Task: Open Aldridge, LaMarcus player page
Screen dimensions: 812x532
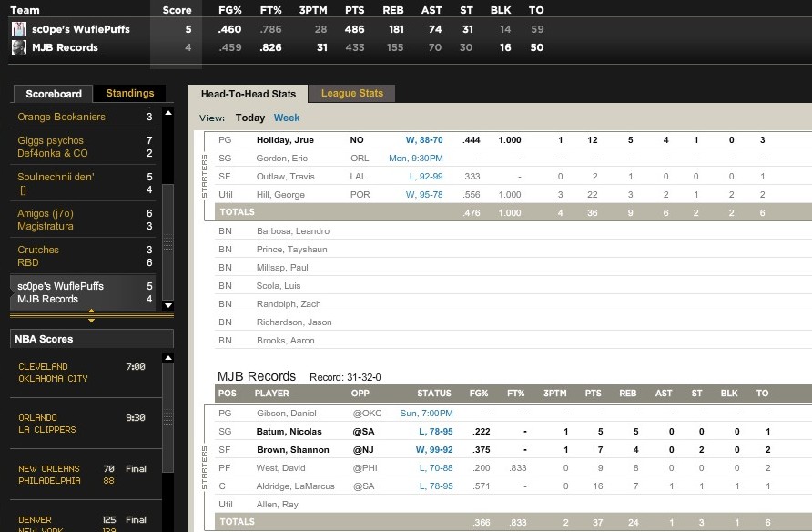Action: click(x=295, y=486)
